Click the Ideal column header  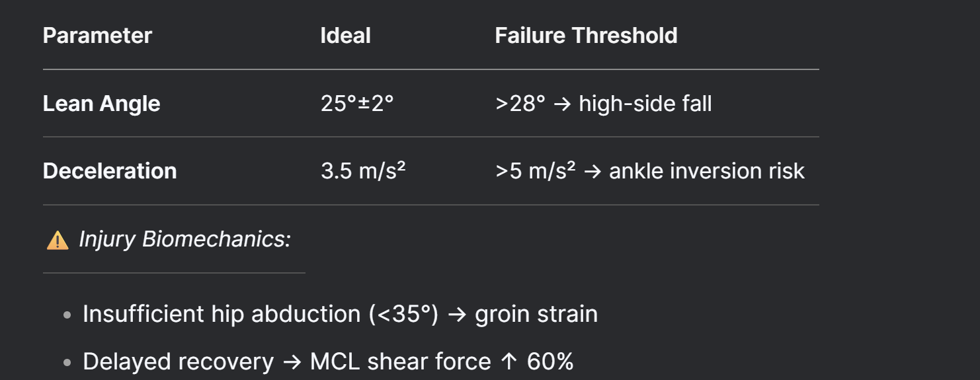click(345, 35)
